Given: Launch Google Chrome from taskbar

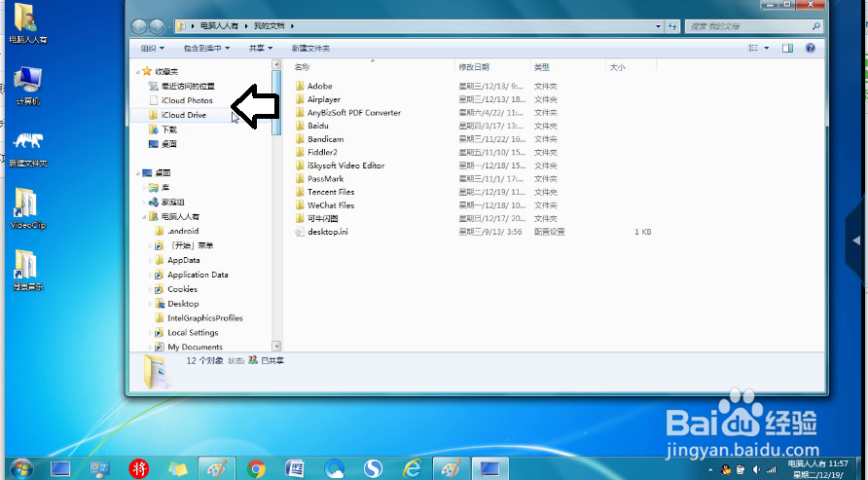Looking at the screenshot, I should click(x=256, y=469).
